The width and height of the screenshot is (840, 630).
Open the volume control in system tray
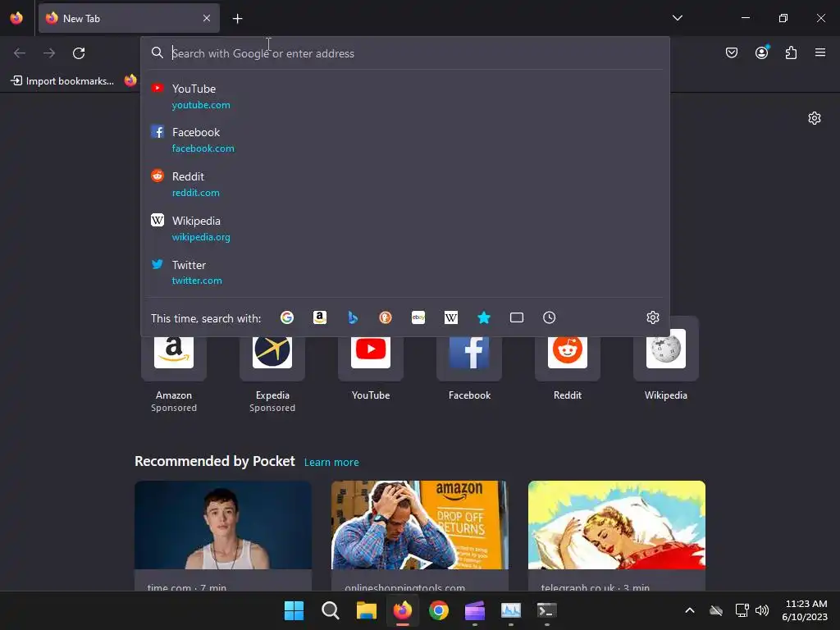762,610
